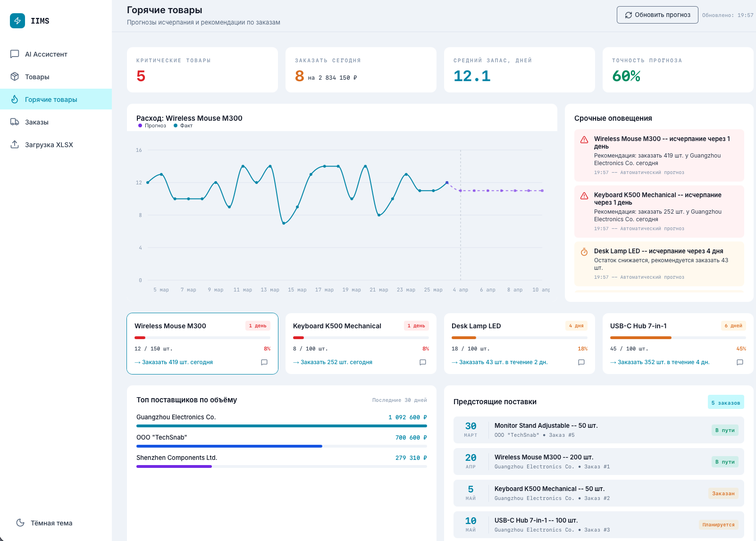
Task: Click Заказать 419 шт. сегодня link
Action: [174, 362]
